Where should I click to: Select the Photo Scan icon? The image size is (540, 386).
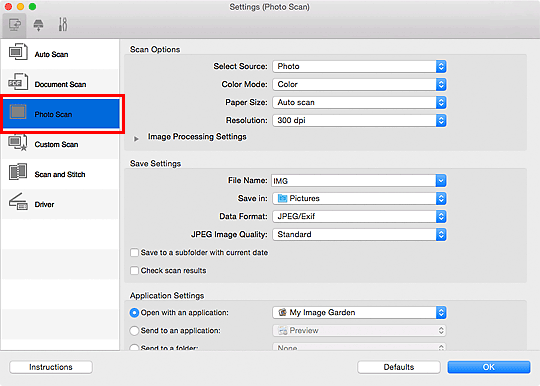(x=18, y=112)
